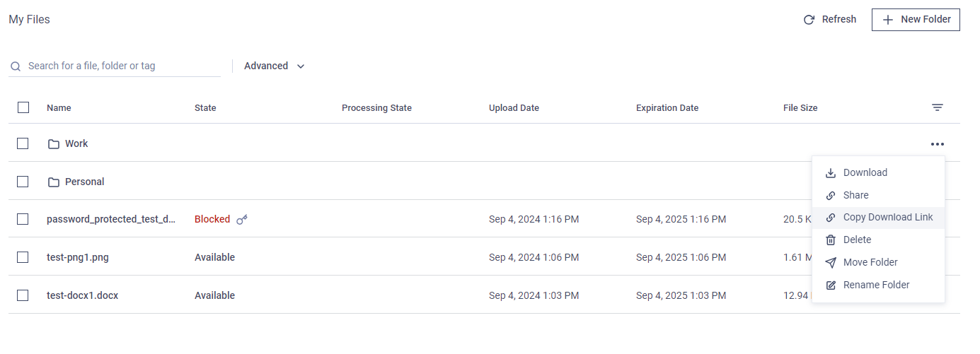This screenshot has width=980, height=354.
Task: Click the Personal folder icon
Action: point(54,182)
